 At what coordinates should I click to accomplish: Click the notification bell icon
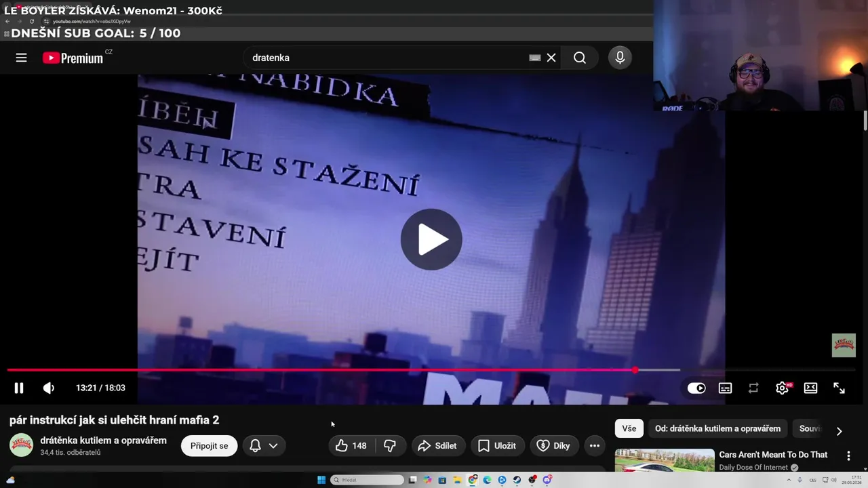click(255, 446)
